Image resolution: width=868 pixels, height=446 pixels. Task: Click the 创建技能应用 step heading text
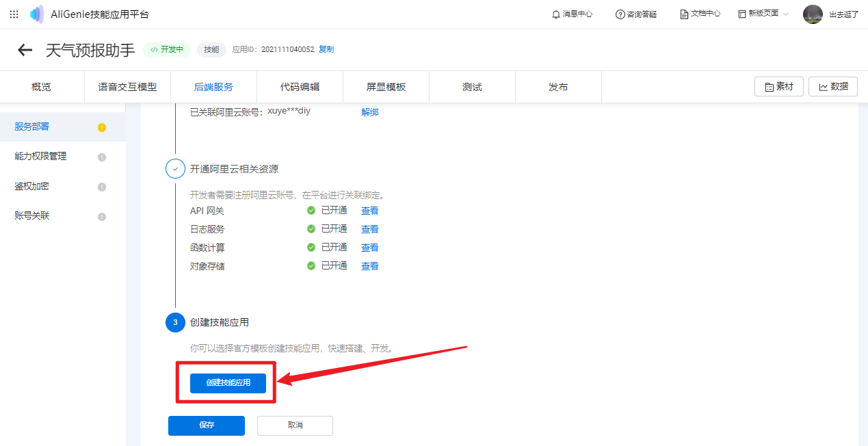pos(220,322)
